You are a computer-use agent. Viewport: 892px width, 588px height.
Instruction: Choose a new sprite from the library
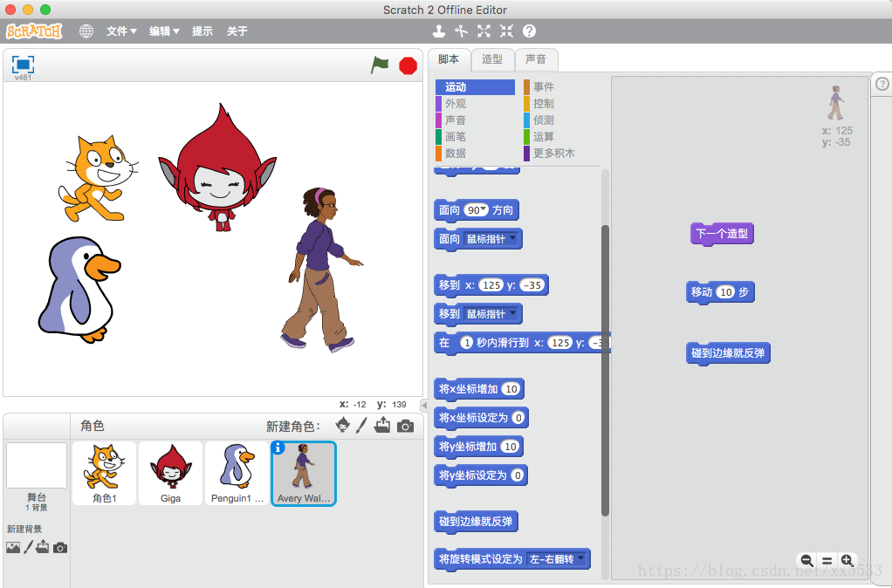tap(342, 425)
